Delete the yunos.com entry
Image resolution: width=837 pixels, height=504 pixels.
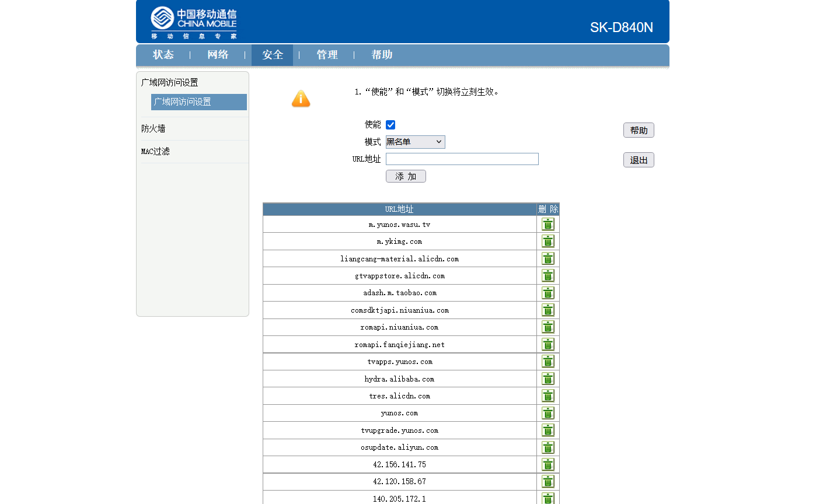(x=548, y=413)
